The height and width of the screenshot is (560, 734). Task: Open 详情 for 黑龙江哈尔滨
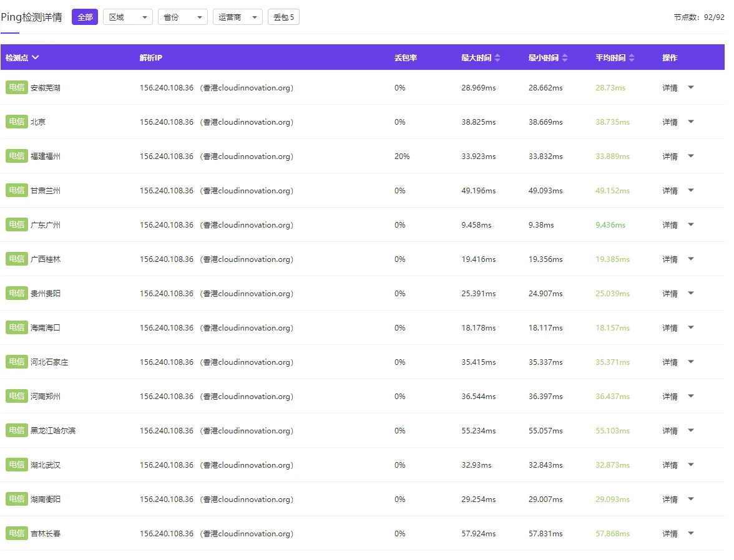tap(670, 430)
